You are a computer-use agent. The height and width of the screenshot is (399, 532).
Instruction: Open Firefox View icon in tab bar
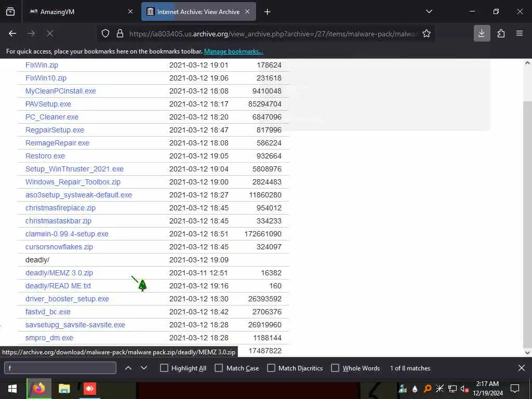10,12
